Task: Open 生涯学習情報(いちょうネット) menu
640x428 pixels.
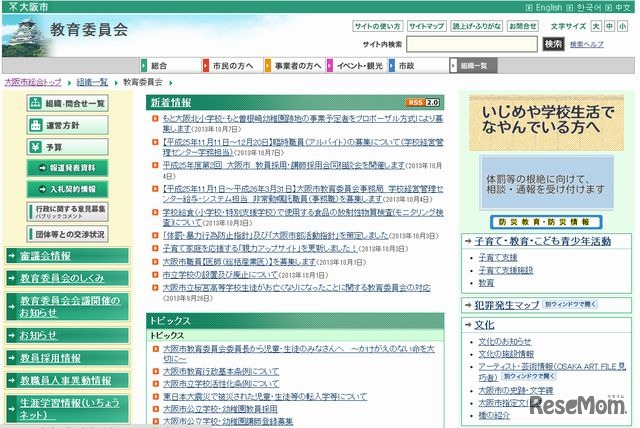Action: point(67,409)
